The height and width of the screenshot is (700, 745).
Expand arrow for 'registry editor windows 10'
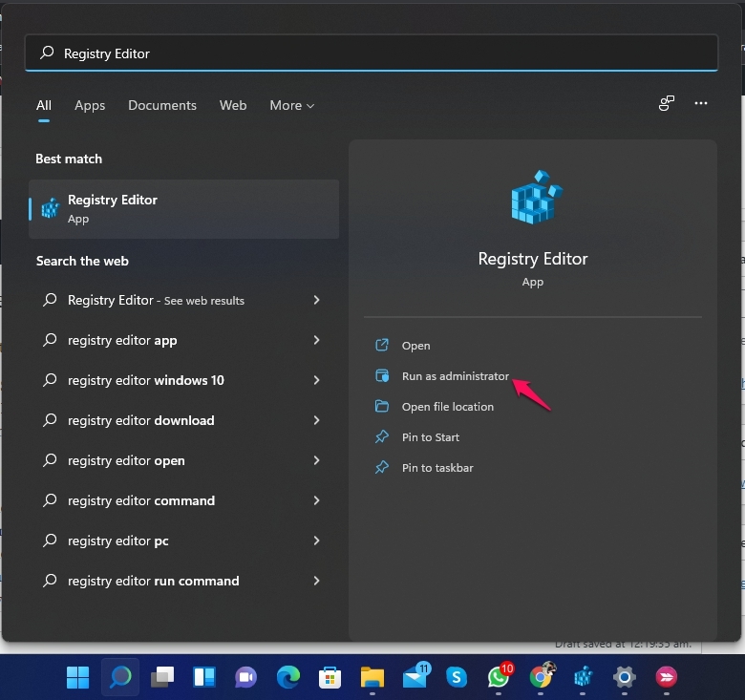point(316,380)
